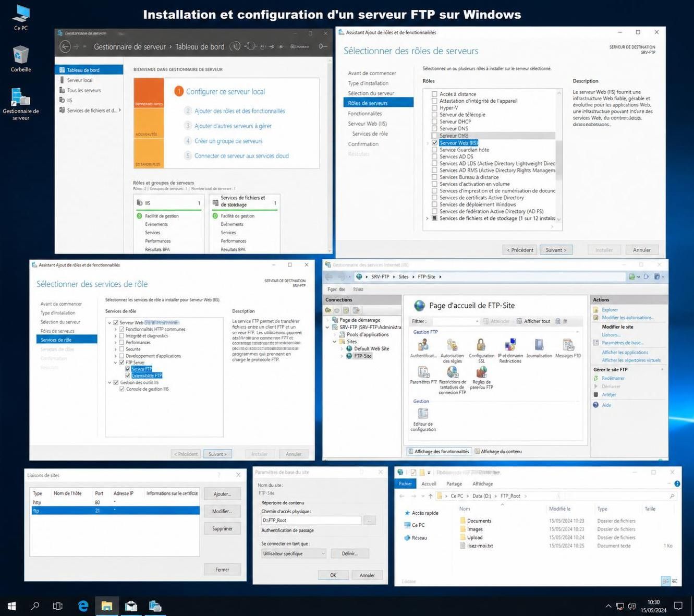Click Modifier in Liaisons de sites
The width and height of the screenshot is (694, 616).
tap(222, 511)
